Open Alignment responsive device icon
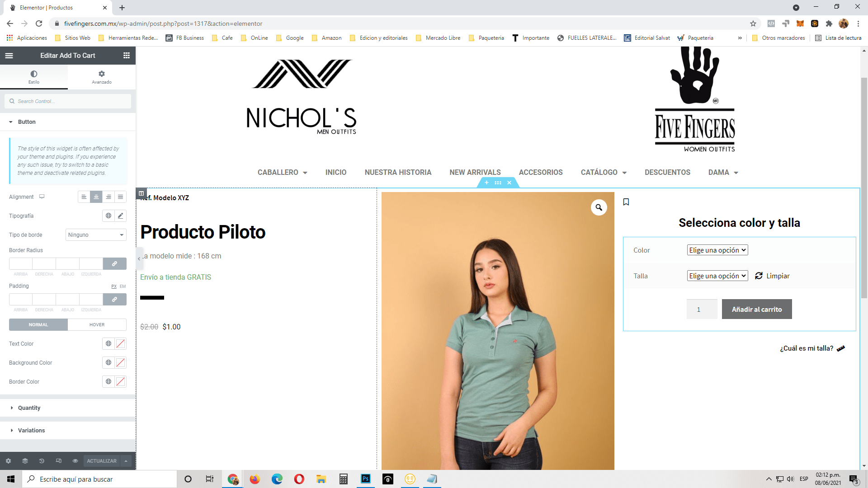 [42, 197]
